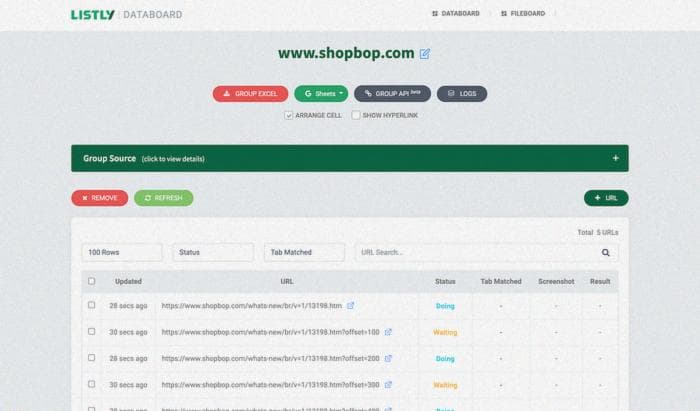Click the Result column header
The width and height of the screenshot is (700, 411).
(x=600, y=282)
